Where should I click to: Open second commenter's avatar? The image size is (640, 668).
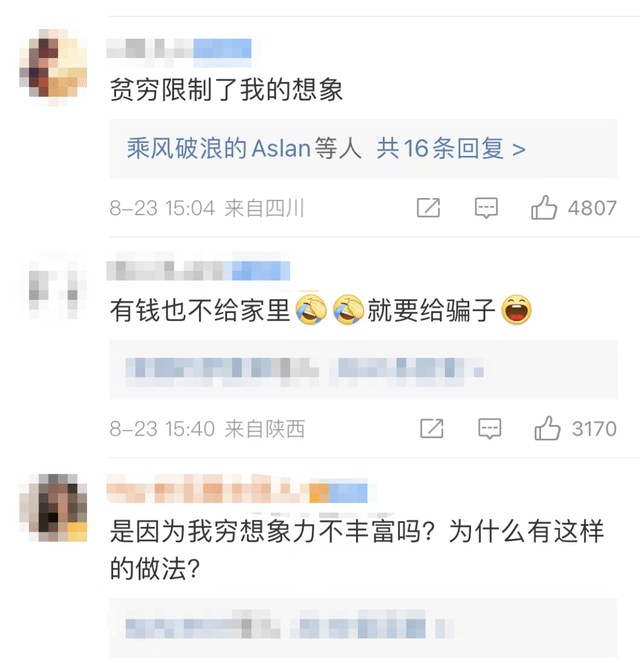(x=53, y=286)
